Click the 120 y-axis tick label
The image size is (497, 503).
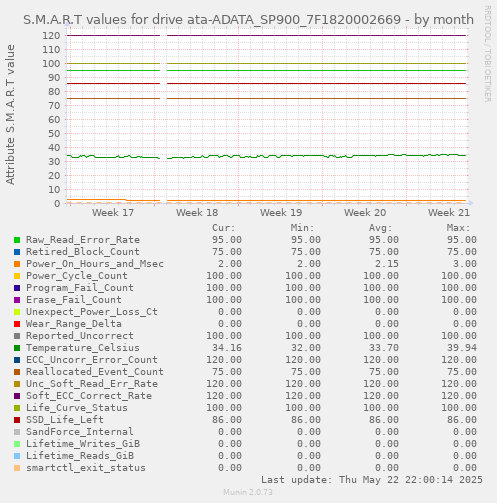point(51,35)
